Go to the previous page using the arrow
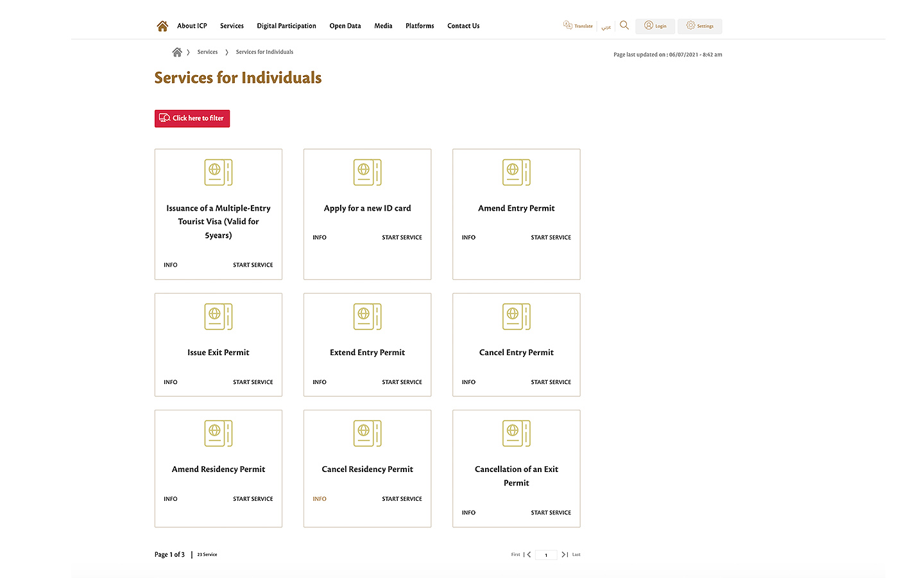The height and width of the screenshot is (578, 924). [529, 554]
